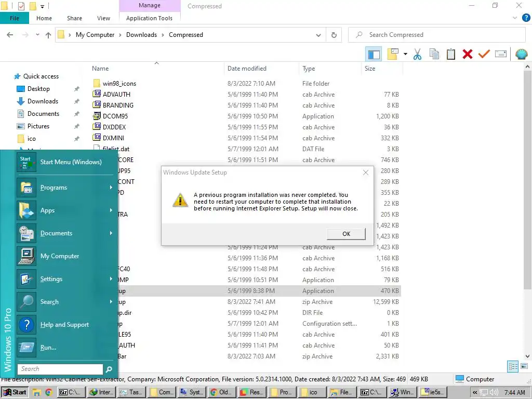Click the ADVAUTH cab archive icon
Viewport: 532px width, 399px height.
coord(97,94)
